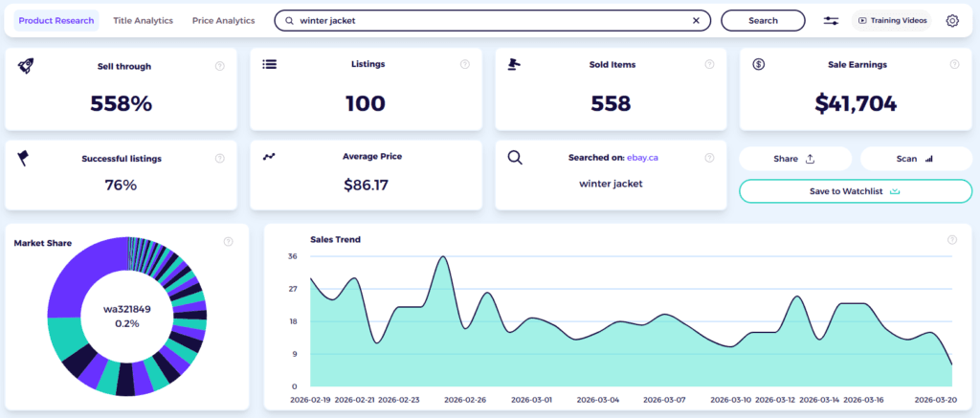
Task: Click the Sales Trend help icon
Action: pos(951,240)
